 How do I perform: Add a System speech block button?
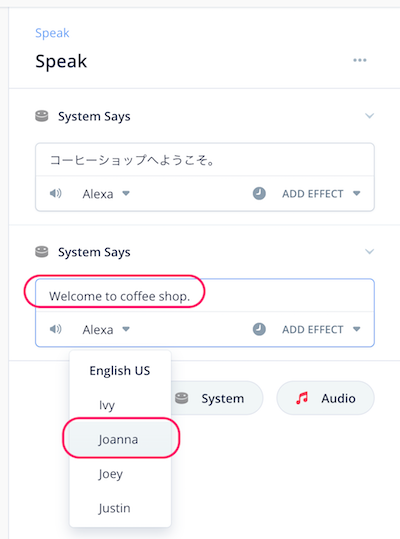click(x=216, y=398)
